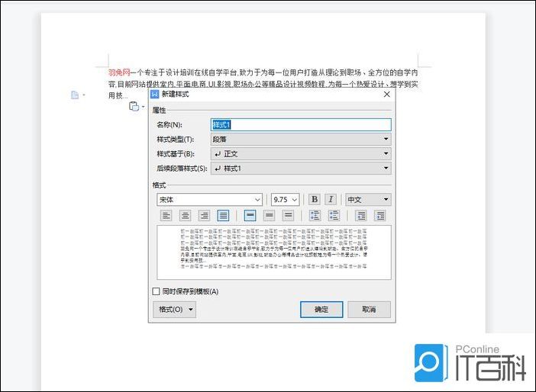Open the 后续段落样式 dropdown showing 样式1
536x392 pixels.
pos(301,169)
